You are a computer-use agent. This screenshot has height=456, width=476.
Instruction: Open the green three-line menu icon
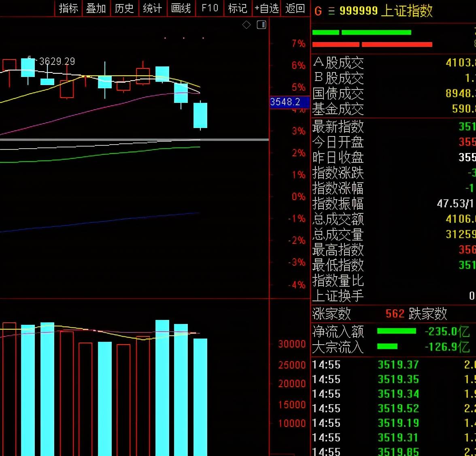[x=331, y=11]
